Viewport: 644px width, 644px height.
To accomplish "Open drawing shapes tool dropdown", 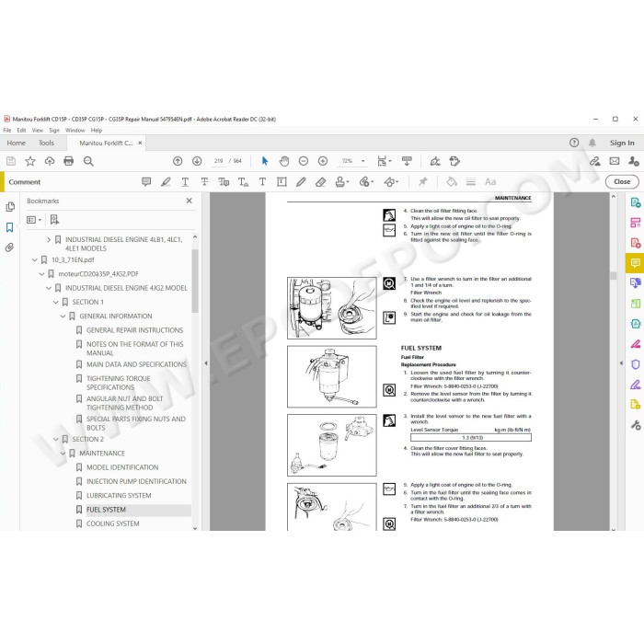I will point(391,181).
